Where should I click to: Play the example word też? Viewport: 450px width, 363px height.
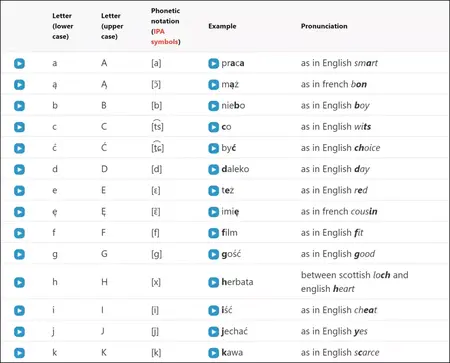pos(213,191)
